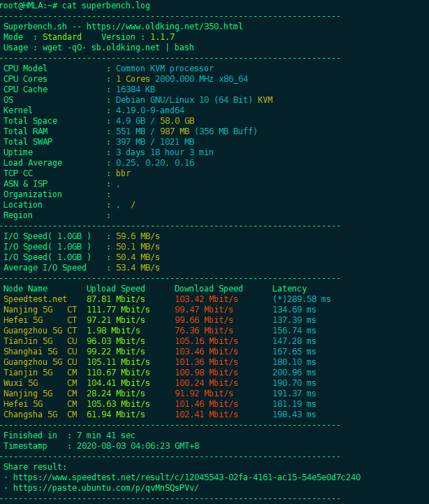Viewport: 429px width, 504px height.
Task: Click the Upload Speed column header
Action: pyautogui.click(x=116, y=289)
